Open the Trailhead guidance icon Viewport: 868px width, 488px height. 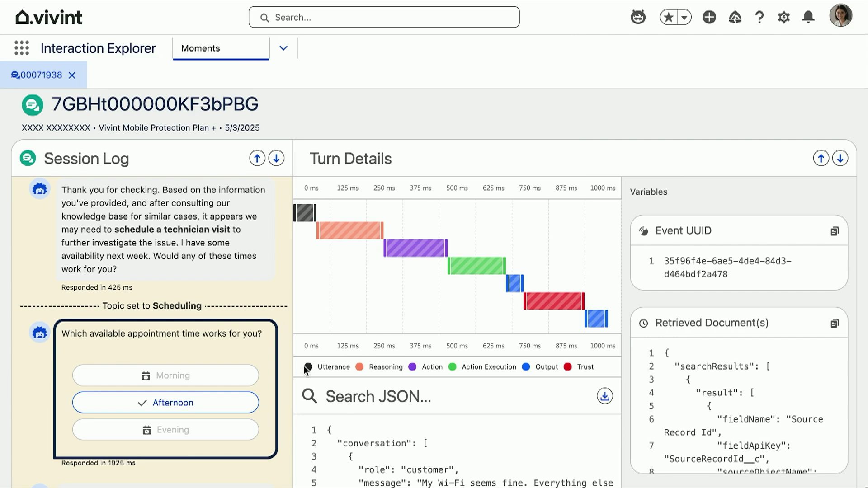click(735, 17)
